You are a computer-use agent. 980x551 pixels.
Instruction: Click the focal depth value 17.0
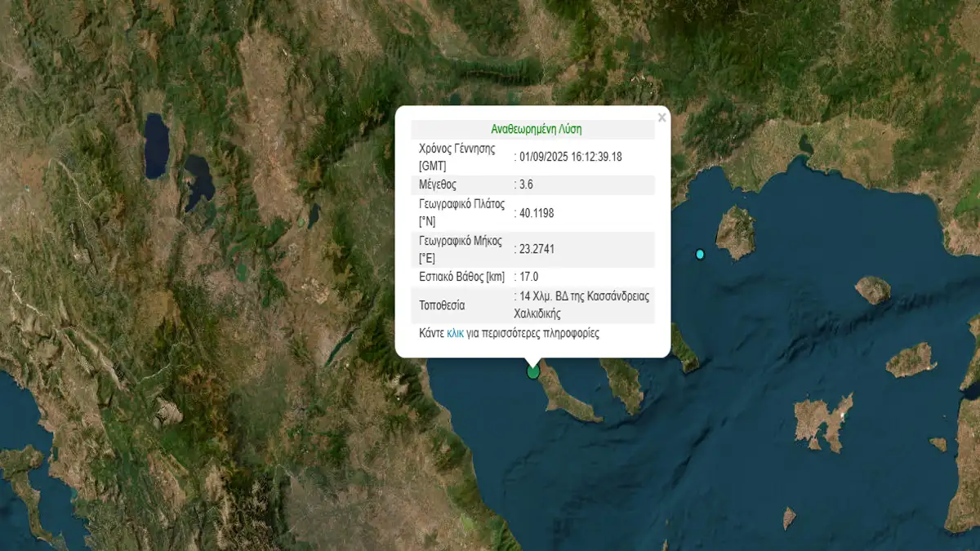pyautogui.click(x=529, y=278)
